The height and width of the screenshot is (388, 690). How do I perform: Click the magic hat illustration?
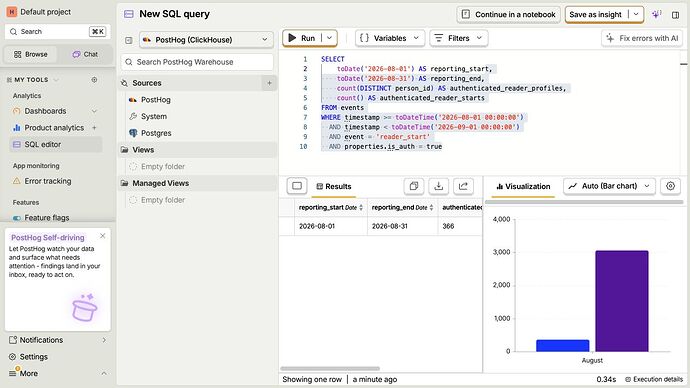84,307
